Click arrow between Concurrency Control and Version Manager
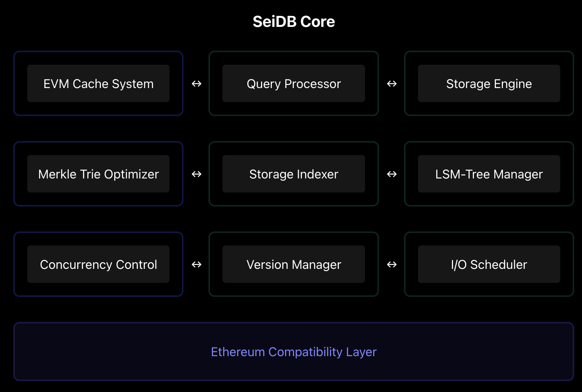582x392 pixels. (x=196, y=264)
